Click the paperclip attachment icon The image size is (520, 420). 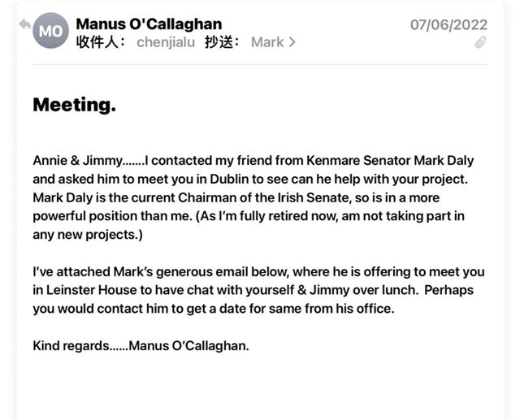pyautogui.click(x=480, y=42)
